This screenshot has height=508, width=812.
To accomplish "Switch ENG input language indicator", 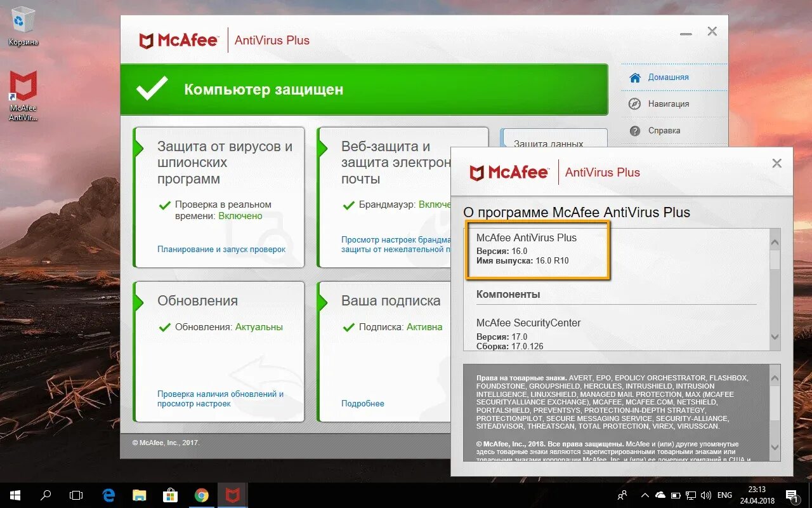I will (x=724, y=495).
